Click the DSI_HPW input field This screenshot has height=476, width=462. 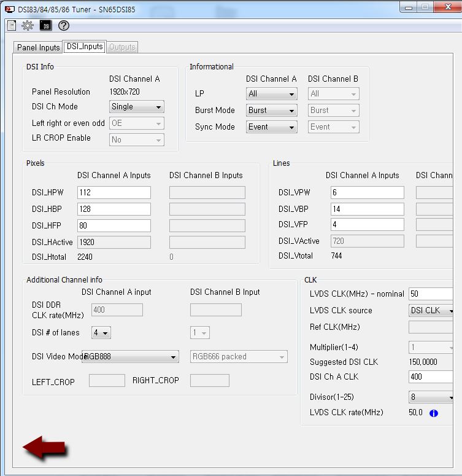[114, 192]
